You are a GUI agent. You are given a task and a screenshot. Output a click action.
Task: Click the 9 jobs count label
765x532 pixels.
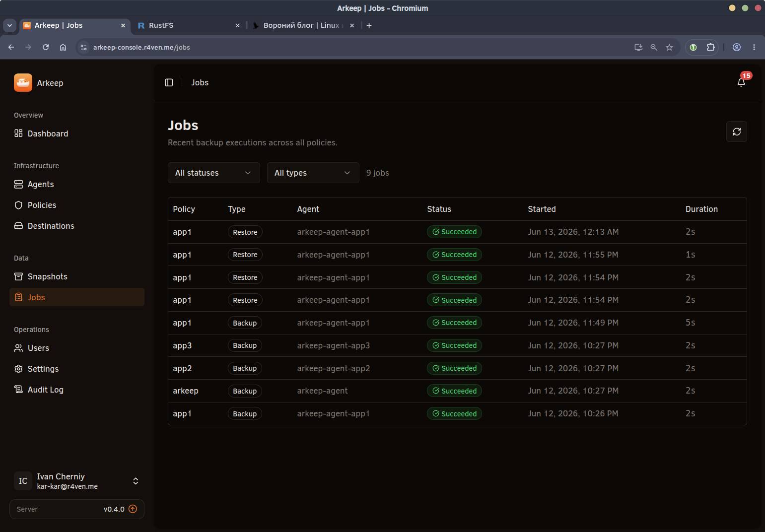pyautogui.click(x=377, y=173)
